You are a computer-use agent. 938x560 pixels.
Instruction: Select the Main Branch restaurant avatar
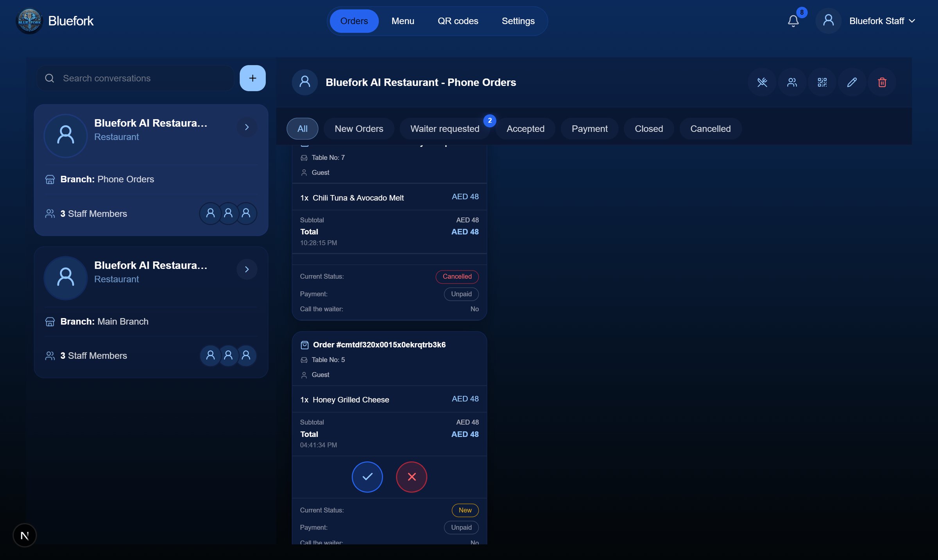(65, 278)
